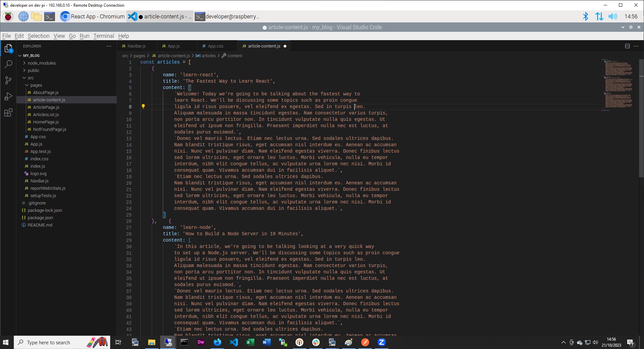Open Windows Start menu
644x349 pixels.
tap(6, 342)
